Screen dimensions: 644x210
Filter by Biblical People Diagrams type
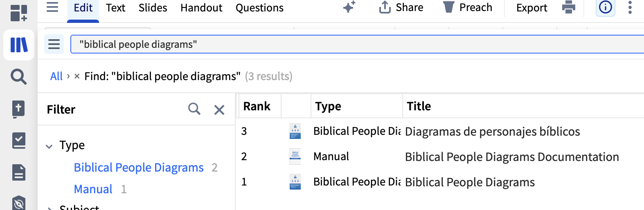(x=139, y=168)
